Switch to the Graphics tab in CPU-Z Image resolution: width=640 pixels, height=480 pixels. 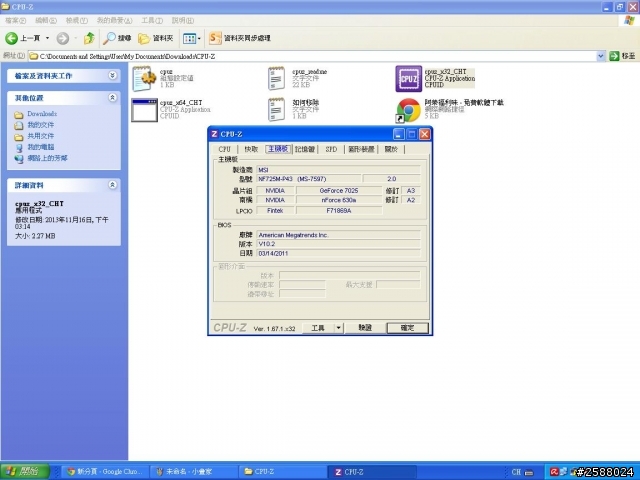coord(361,149)
